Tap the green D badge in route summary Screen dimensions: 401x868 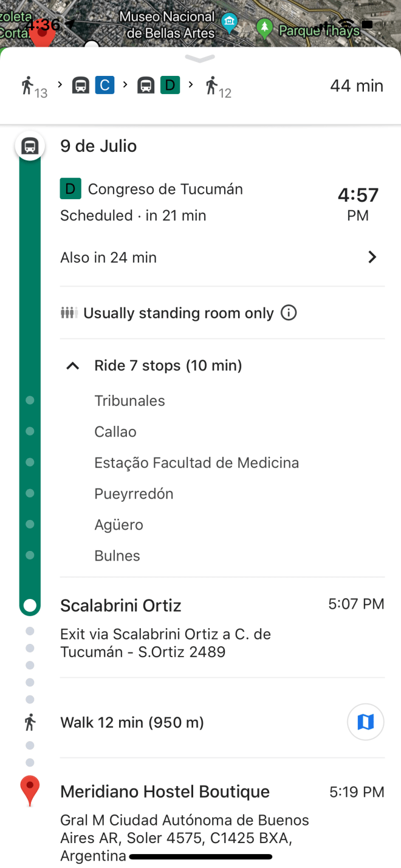click(170, 85)
